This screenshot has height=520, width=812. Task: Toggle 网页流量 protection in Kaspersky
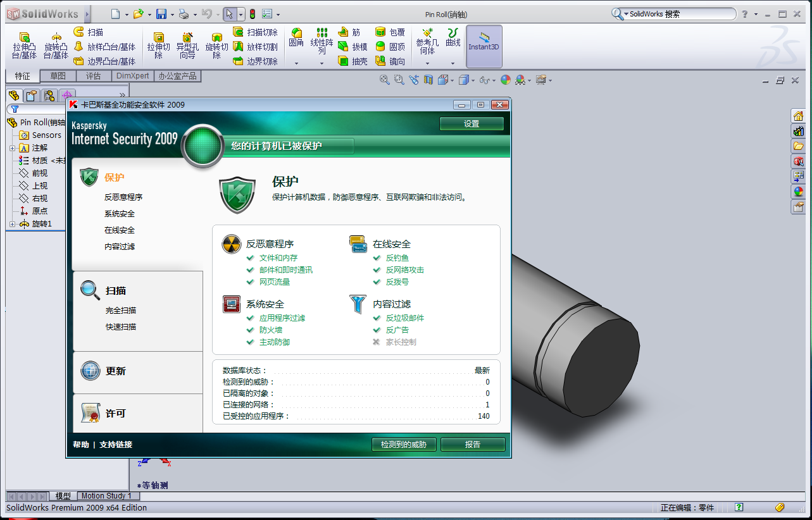pos(274,282)
